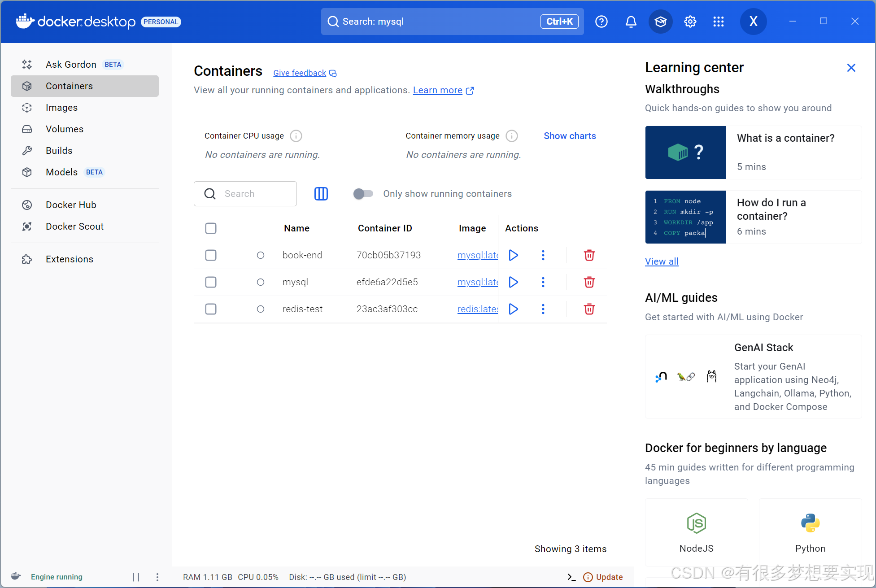Sort by Container ID column header

pos(384,228)
